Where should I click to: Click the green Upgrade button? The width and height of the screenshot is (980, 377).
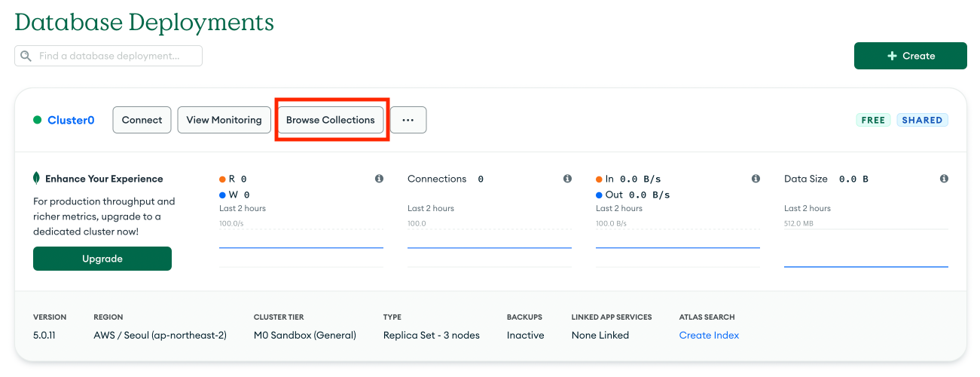(x=102, y=259)
